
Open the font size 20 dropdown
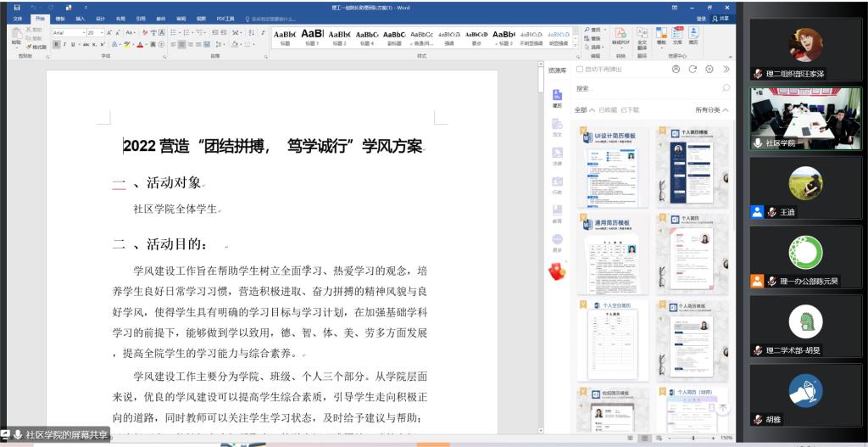[x=102, y=33]
